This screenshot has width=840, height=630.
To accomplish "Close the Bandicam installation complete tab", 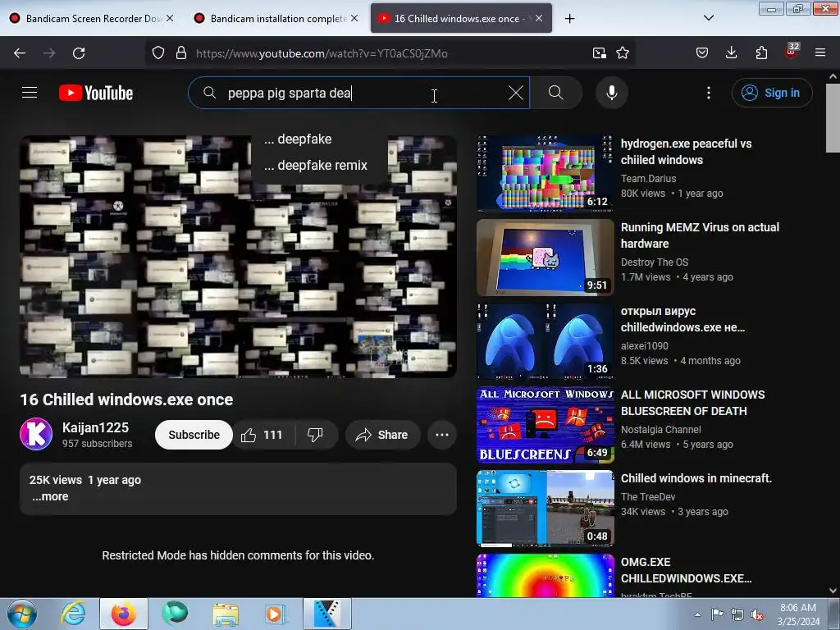I will [354, 18].
